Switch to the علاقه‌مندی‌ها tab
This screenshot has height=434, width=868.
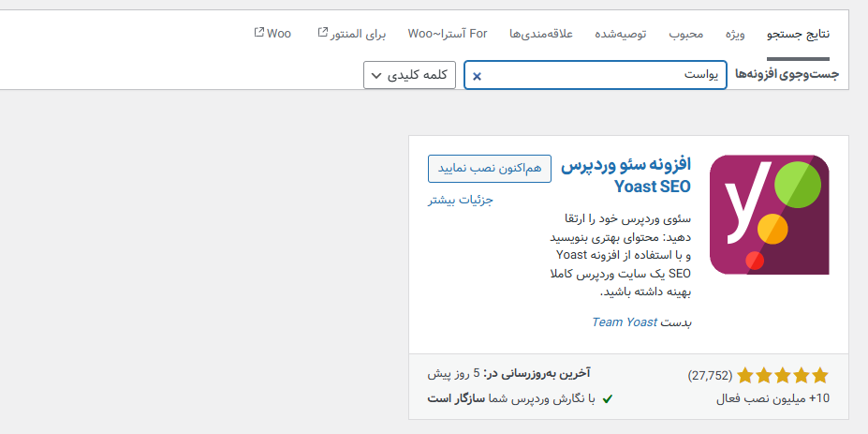[x=541, y=34]
